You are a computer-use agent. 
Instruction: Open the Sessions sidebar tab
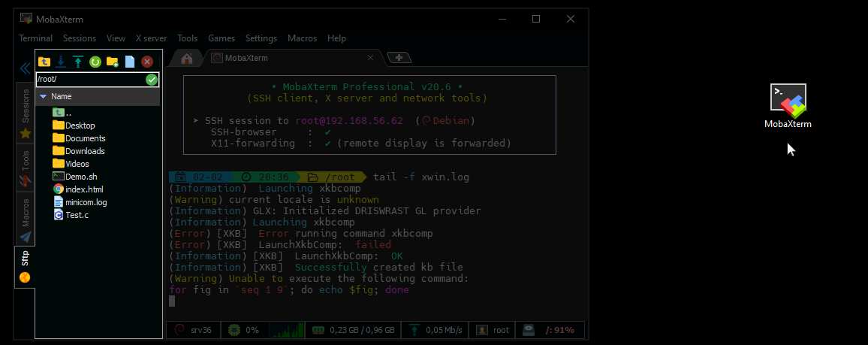[x=26, y=113]
